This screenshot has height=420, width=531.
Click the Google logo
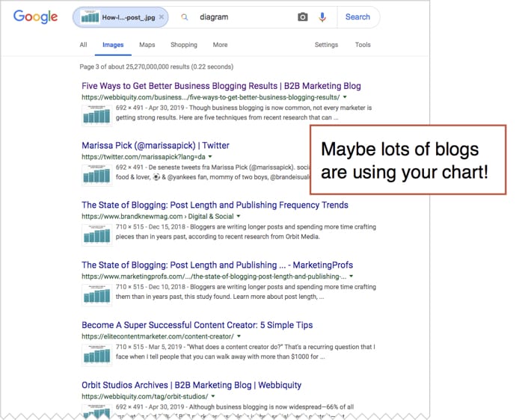pyautogui.click(x=36, y=16)
